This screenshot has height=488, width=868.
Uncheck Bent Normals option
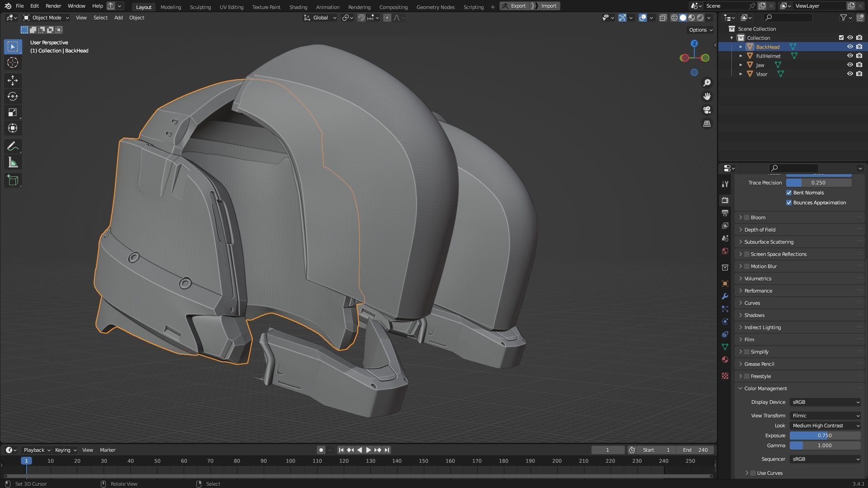point(789,193)
